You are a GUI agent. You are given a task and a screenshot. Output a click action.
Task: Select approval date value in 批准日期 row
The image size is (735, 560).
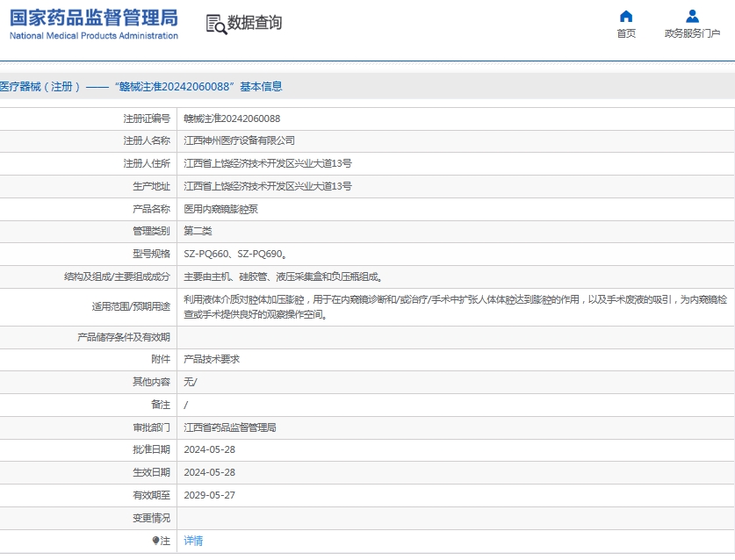pos(209,449)
